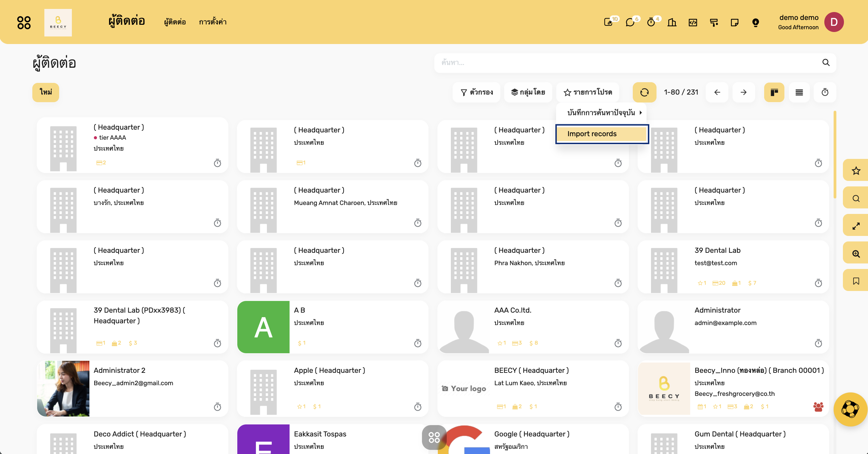Screen dimensions: 868x454
Task: Open the Eakkasit Tospas contact
Action: click(x=333, y=439)
